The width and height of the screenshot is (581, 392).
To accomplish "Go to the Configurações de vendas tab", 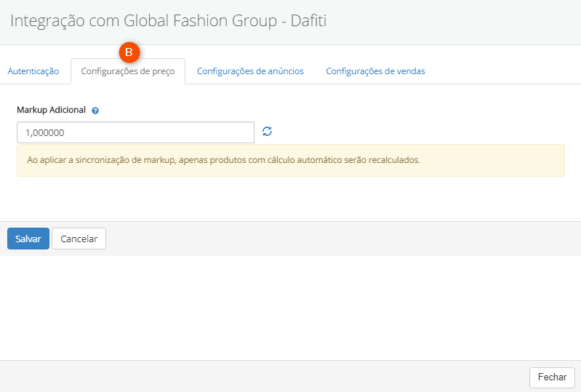I will [375, 71].
